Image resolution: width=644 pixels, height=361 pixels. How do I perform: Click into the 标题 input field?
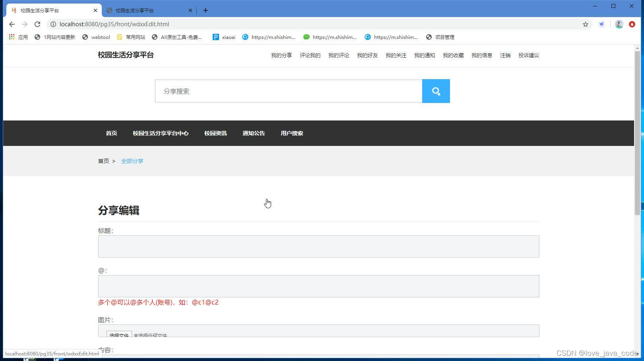(318, 246)
